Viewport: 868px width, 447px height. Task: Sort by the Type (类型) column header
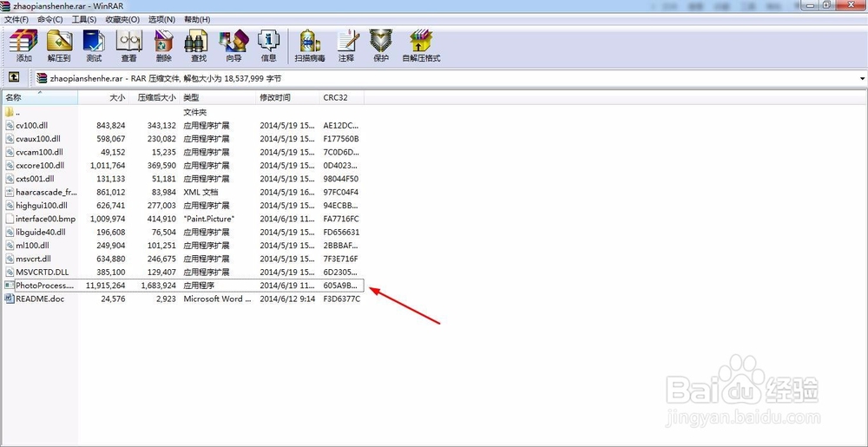[219, 97]
